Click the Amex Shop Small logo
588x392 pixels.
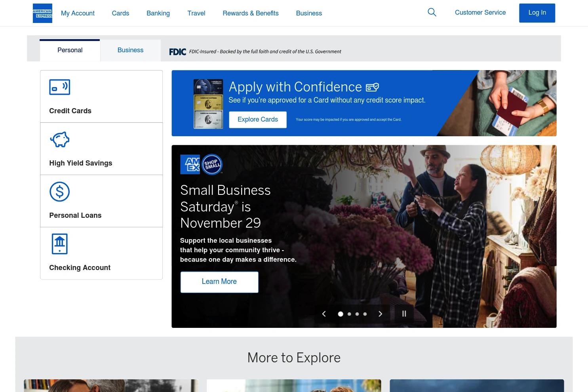[x=202, y=164]
